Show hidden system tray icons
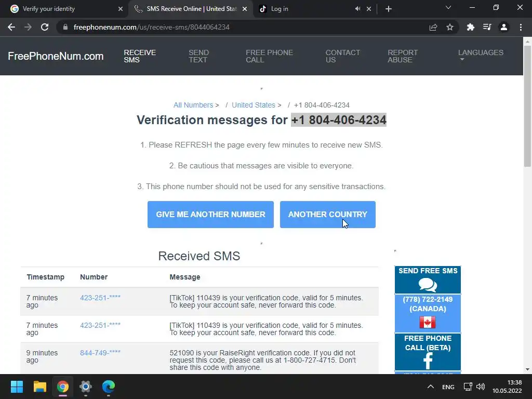This screenshot has width=532, height=399. 430,387
